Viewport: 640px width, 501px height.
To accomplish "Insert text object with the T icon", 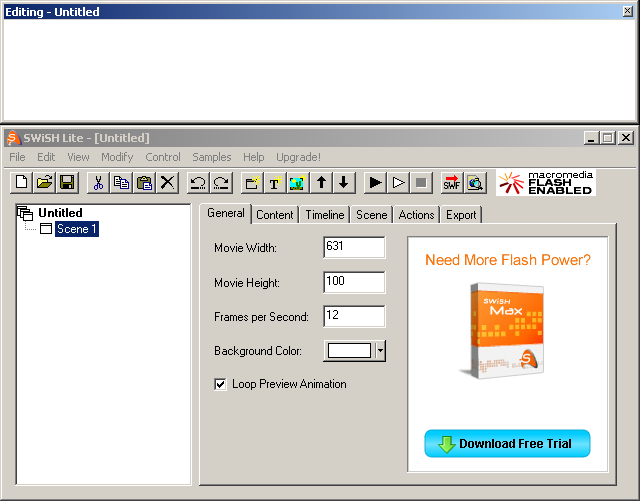I will pyautogui.click(x=275, y=182).
